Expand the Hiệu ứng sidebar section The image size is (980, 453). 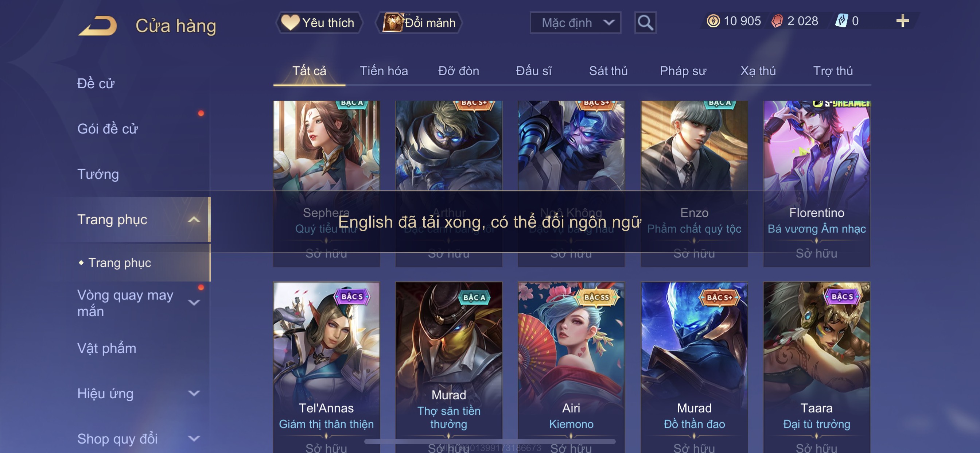(194, 394)
